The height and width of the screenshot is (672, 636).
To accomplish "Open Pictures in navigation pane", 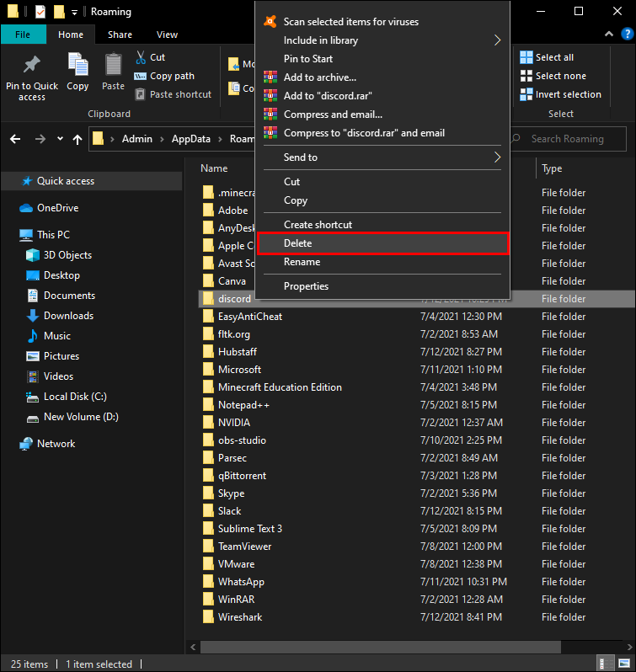I will 53,355.
